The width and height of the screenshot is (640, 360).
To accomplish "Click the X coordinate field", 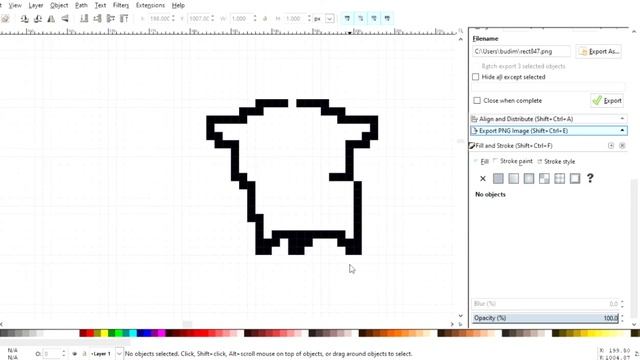I will 160,18.
